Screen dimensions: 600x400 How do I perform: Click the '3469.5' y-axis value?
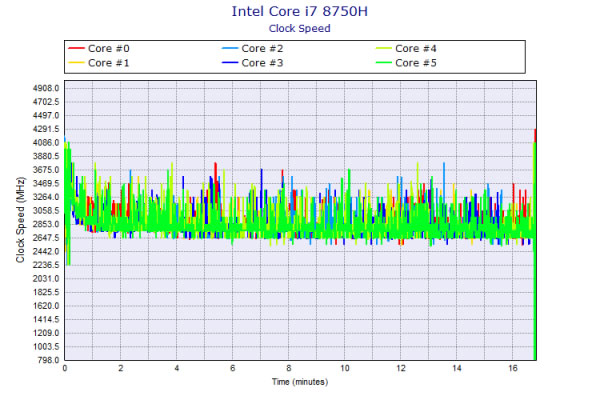coord(46,183)
